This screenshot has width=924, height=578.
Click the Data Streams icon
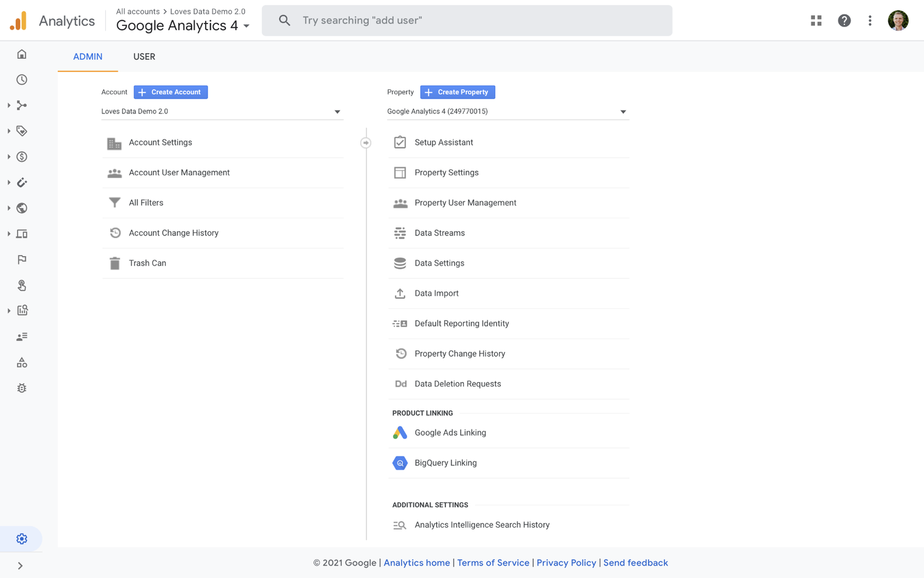400,233
